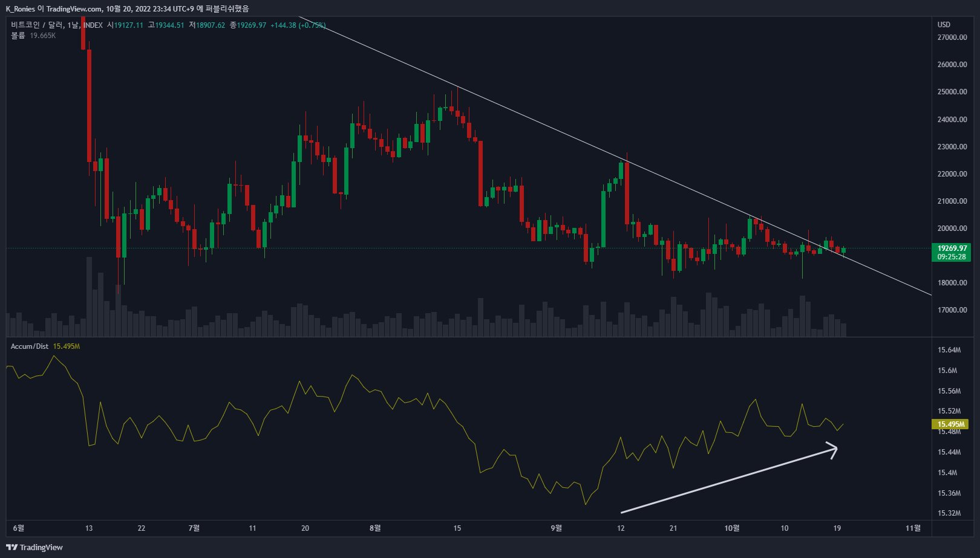The height and width of the screenshot is (558, 980).
Task: Select the 13 date label on time axis
Action: click(x=89, y=528)
